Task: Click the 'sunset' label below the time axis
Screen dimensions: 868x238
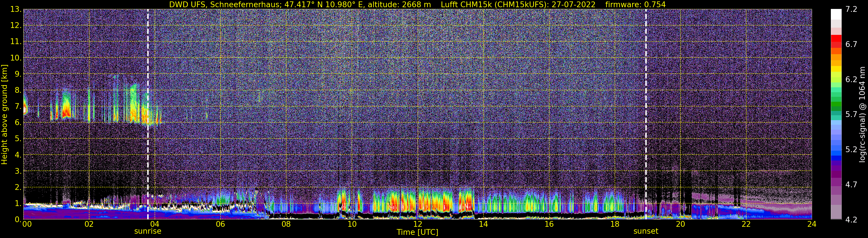Action: (x=646, y=231)
